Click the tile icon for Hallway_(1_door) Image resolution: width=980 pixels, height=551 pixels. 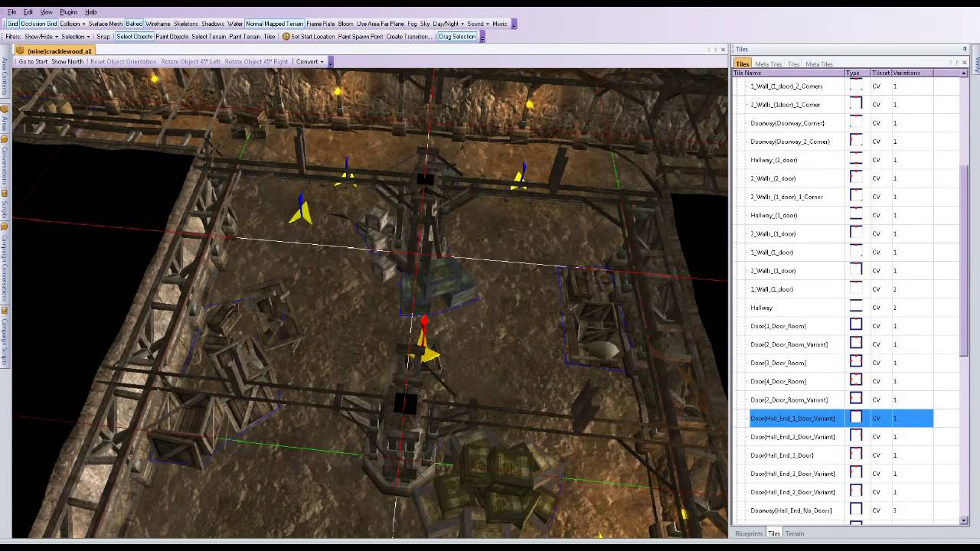(856, 214)
